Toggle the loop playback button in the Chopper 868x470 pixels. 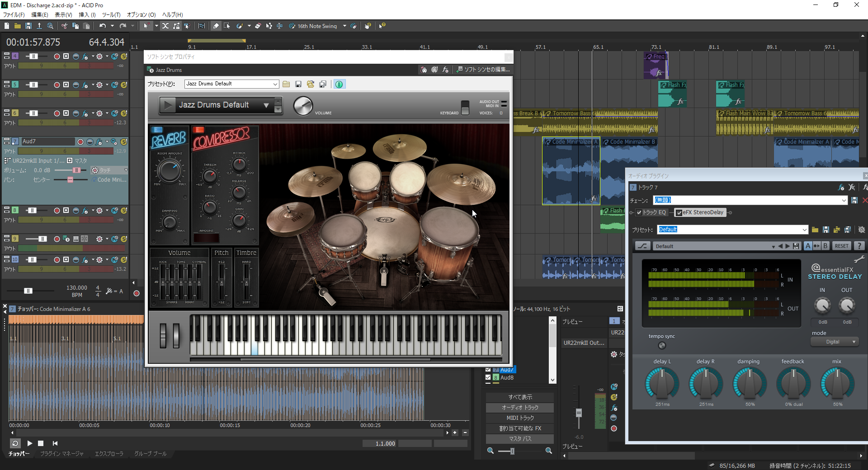click(x=15, y=443)
